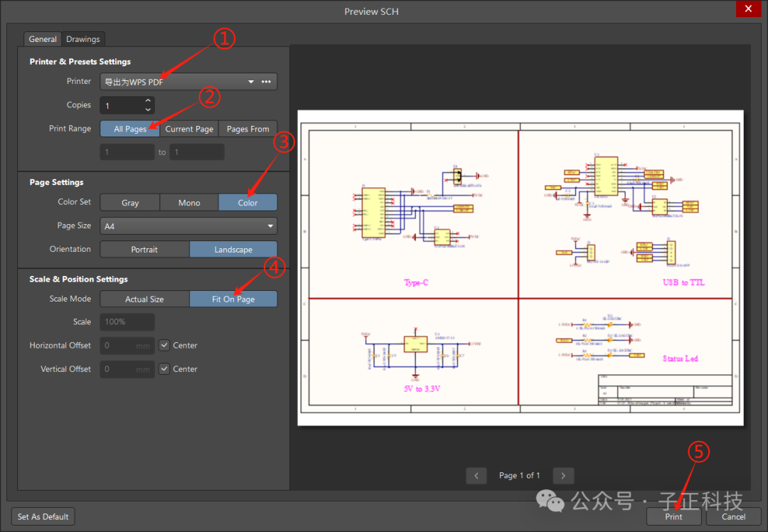Set orientation to Landscape

pos(233,250)
